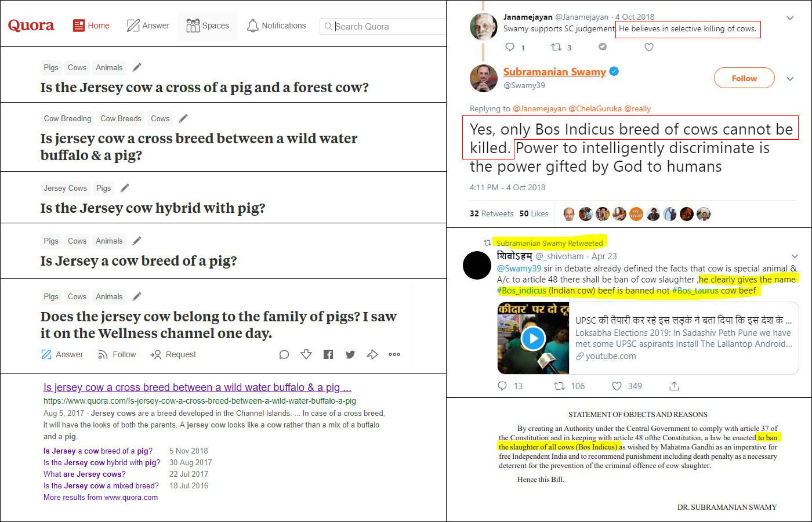812x522 pixels.
Task: Click Answer under Wellness channel question
Action: pos(62,354)
